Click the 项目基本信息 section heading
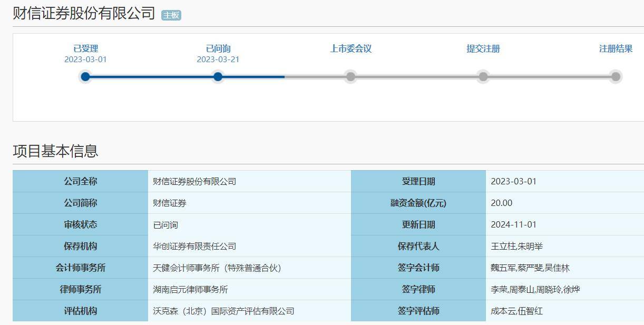The width and height of the screenshot is (644, 325). point(55,151)
